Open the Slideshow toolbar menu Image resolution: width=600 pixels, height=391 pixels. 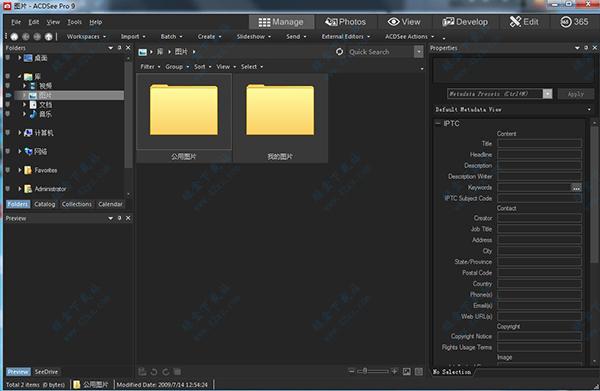point(253,37)
